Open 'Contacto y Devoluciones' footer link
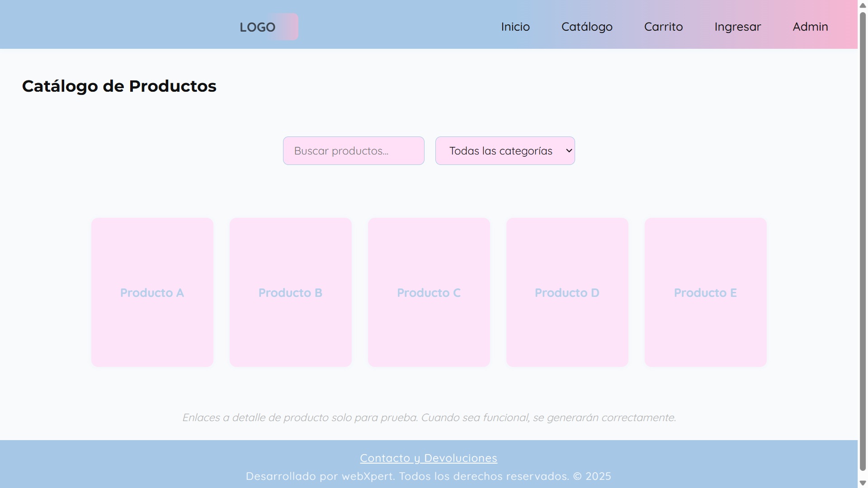868x488 pixels. tap(428, 458)
